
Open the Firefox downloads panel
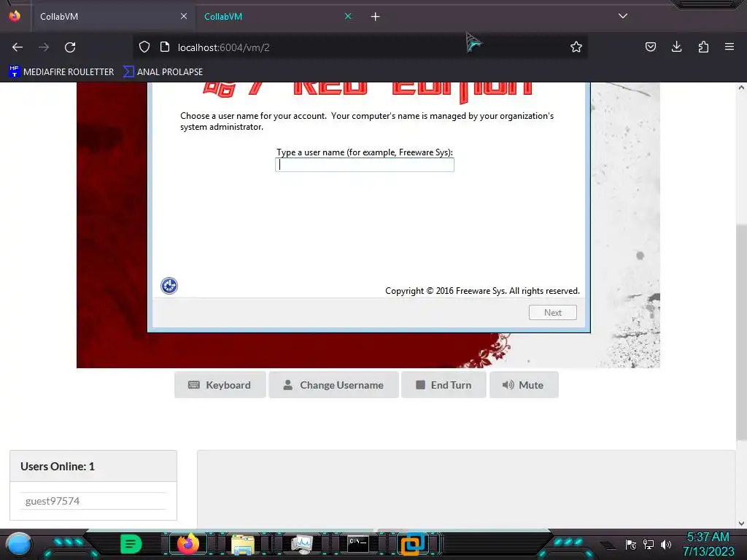676,47
